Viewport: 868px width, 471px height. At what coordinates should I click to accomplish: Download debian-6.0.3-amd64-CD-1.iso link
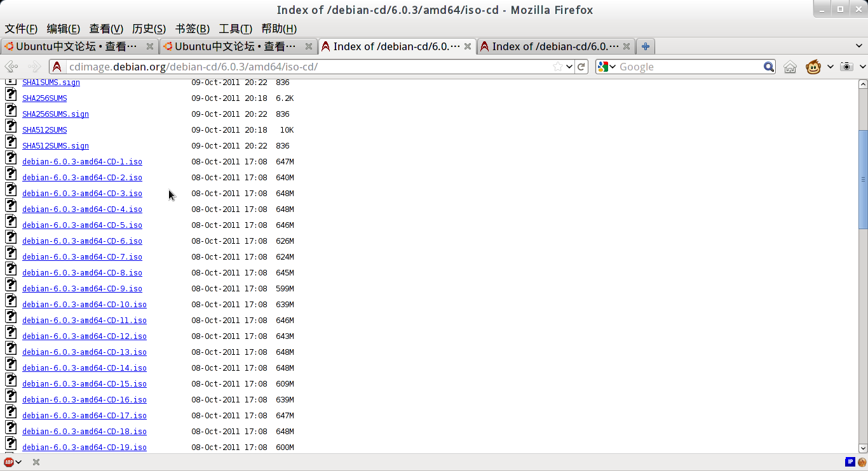coord(82,162)
